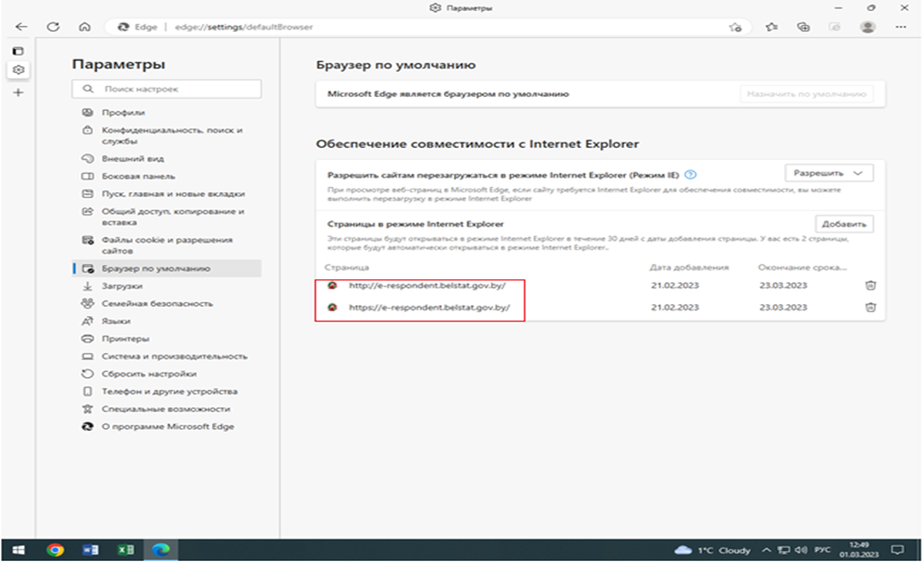
Task: Open the user profile avatar icon
Action: coord(868,27)
